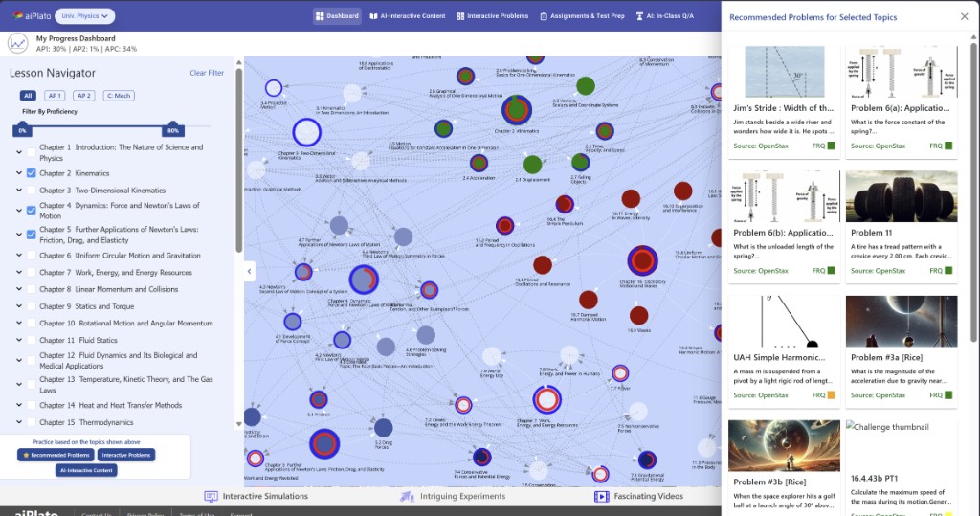Image resolution: width=980 pixels, height=516 pixels.
Task: Select the Chapter 2 Kinematics map node
Action: (x=516, y=109)
